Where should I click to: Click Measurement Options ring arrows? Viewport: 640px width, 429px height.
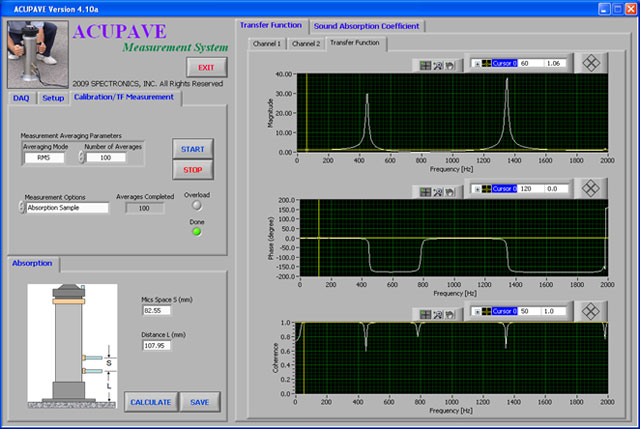pyautogui.click(x=21, y=207)
